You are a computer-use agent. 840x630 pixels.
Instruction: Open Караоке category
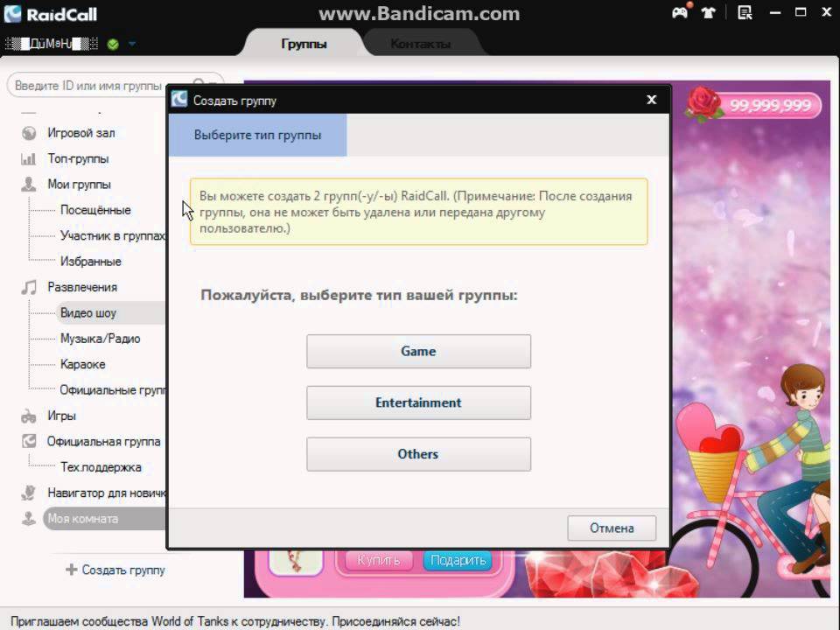[83, 364]
